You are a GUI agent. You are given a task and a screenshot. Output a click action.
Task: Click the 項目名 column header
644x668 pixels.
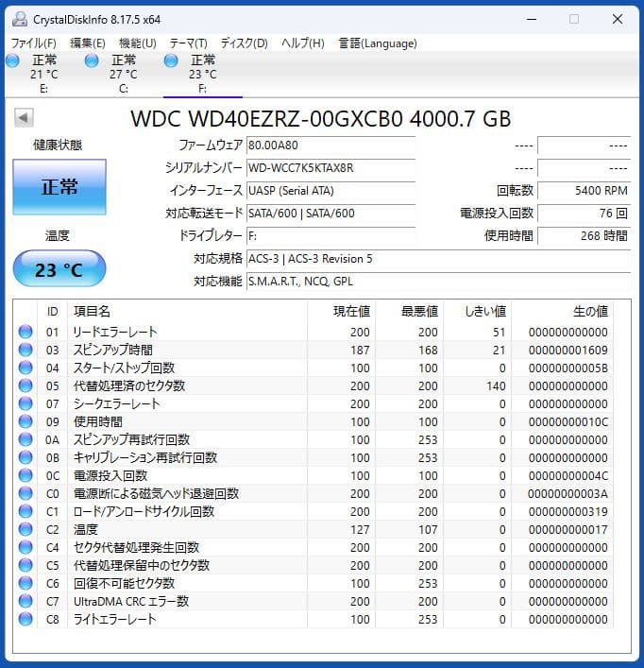(x=92, y=312)
